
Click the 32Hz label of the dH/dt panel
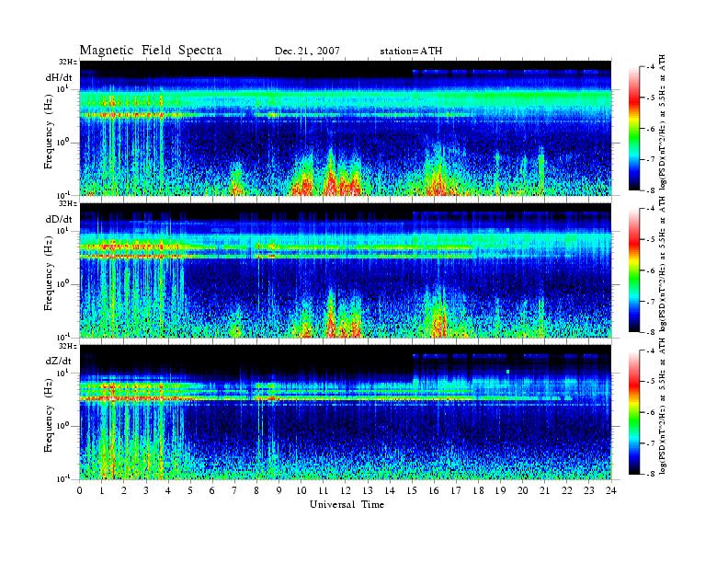click(69, 62)
